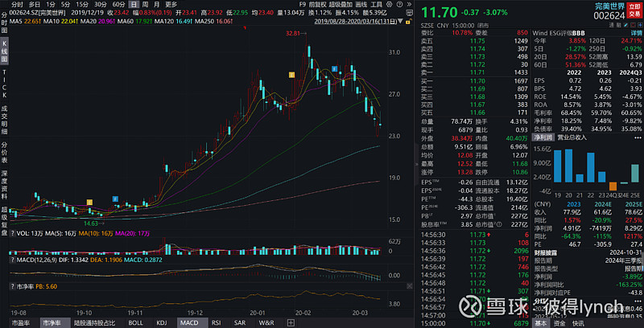Select the 1分 period
The height and width of the screenshot is (328, 644).
51,5
